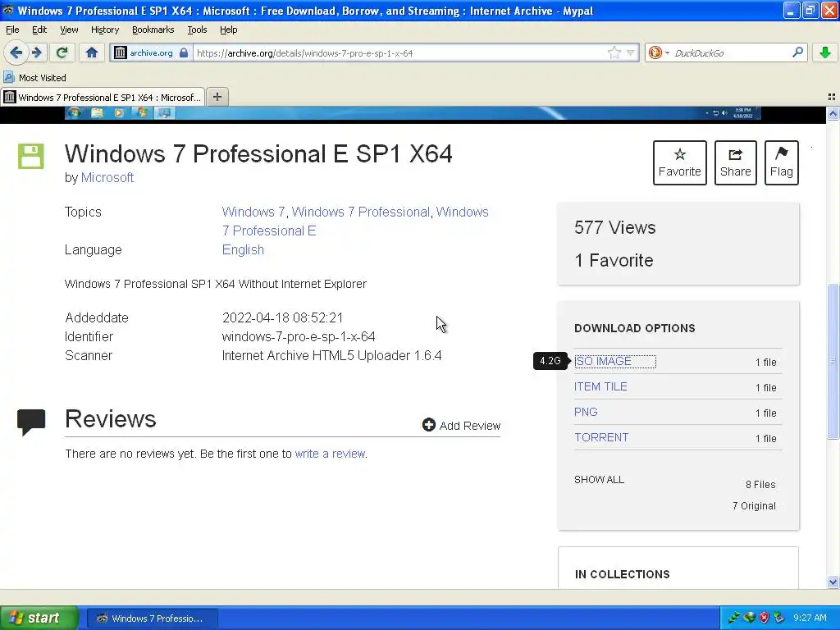The width and height of the screenshot is (840, 630).
Task: Open the Edit menu
Action: point(39,30)
